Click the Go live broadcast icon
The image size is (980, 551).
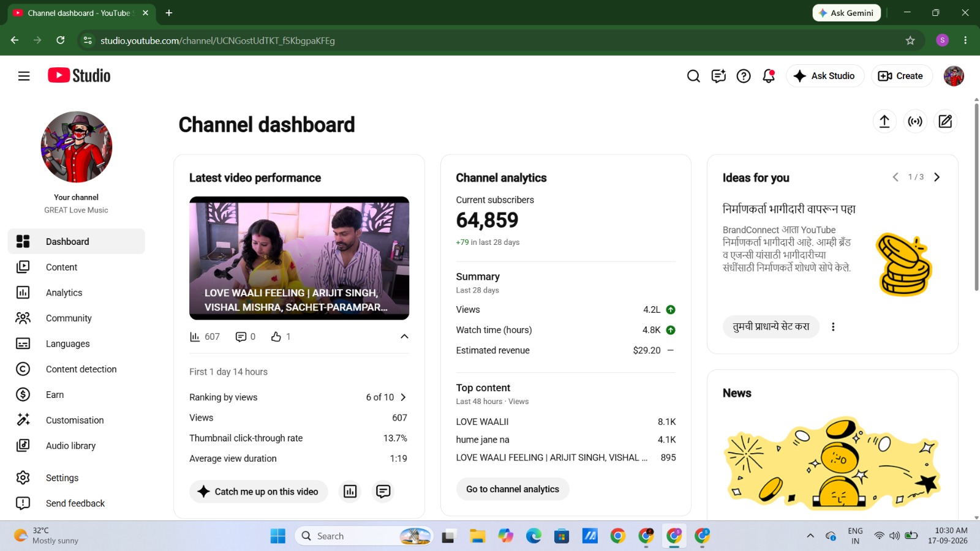(915, 121)
